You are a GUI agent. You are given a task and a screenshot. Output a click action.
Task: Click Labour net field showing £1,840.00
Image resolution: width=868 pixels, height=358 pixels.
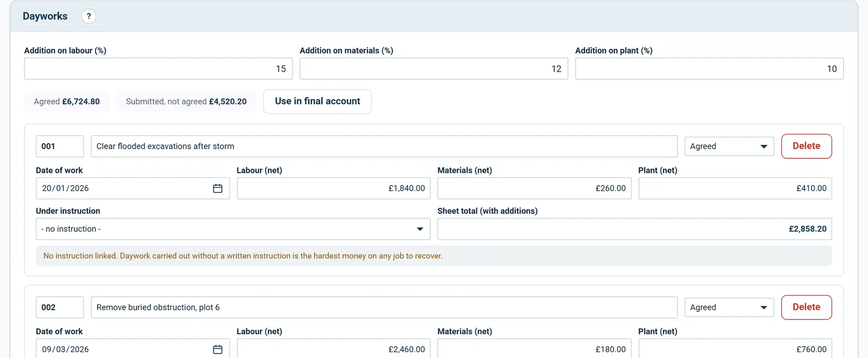coord(334,188)
